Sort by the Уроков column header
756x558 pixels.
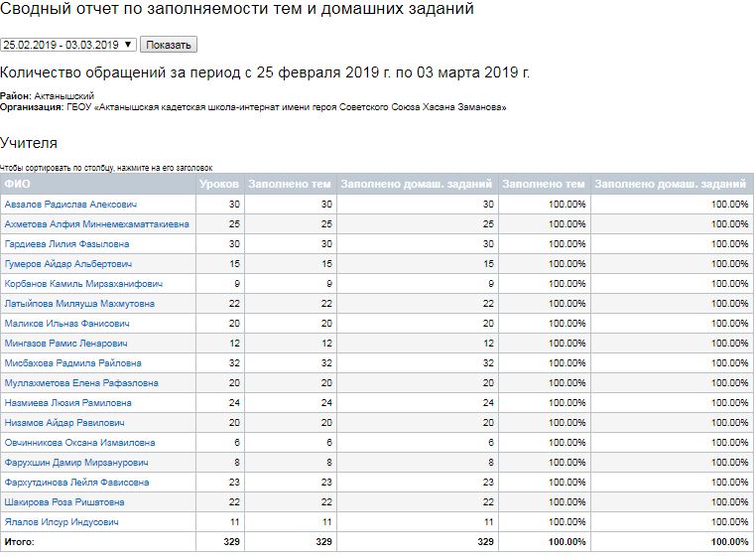click(x=218, y=184)
